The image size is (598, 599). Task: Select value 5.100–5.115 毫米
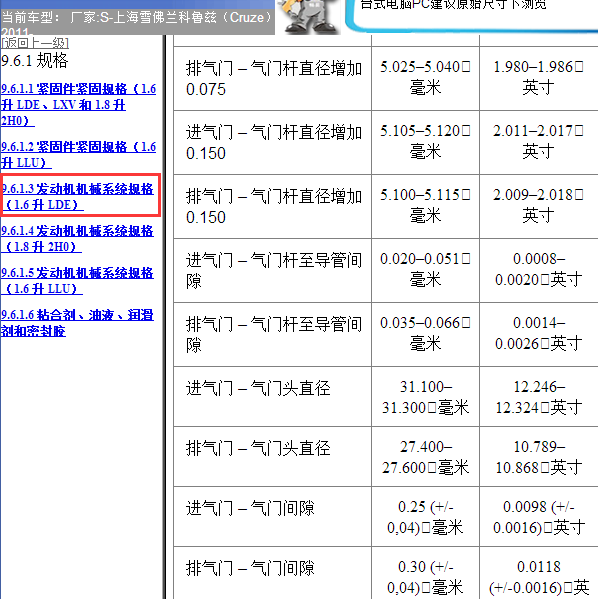(x=425, y=205)
